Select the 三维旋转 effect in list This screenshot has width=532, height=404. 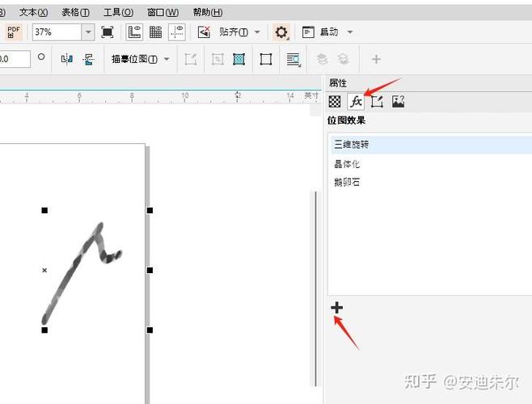point(432,145)
